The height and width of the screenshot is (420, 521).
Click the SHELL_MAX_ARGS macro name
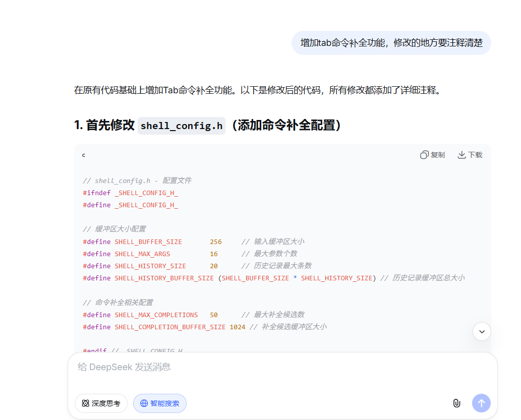tap(142, 254)
